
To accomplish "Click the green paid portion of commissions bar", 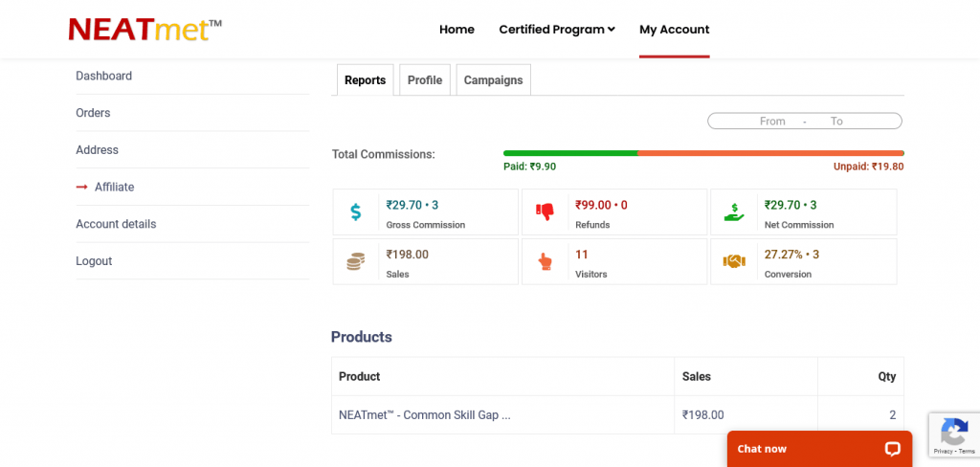I will coord(570,153).
